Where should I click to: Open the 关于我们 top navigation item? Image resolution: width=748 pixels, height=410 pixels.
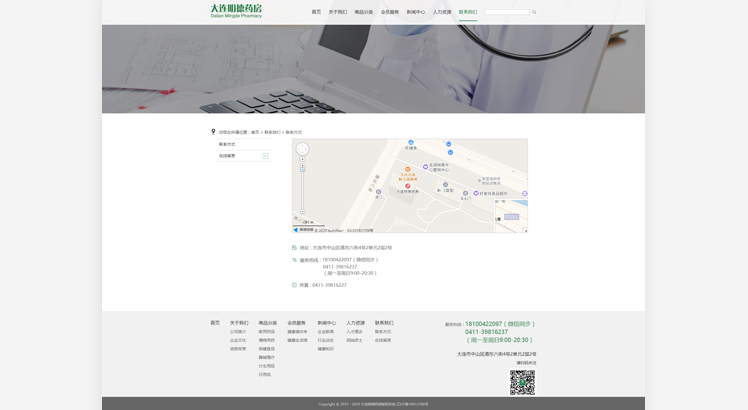(x=338, y=12)
